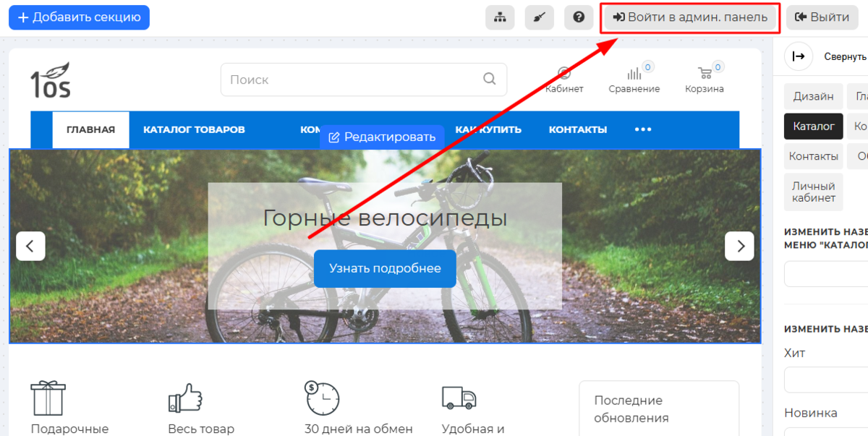Click Войти в админ. панель button
Screen dimensions: 868x436
coord(690,17)
